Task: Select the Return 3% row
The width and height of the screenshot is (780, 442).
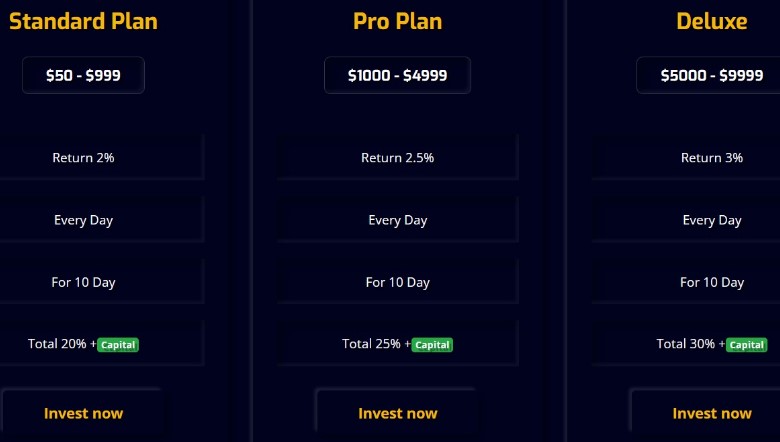Action: click(x=686, y=157)
